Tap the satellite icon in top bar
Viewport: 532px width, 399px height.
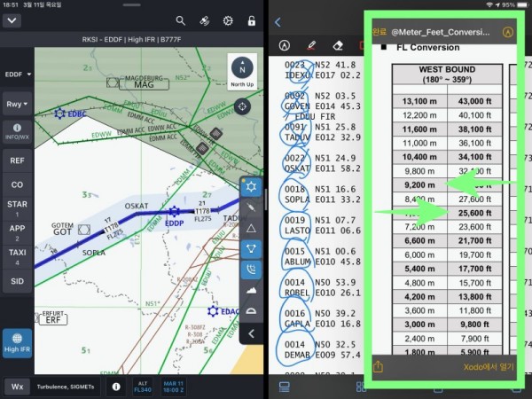point(204,20)
